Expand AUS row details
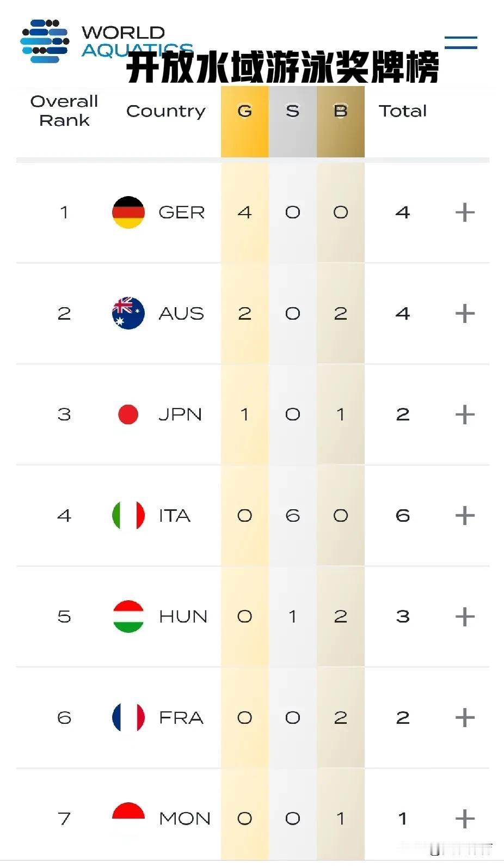Image resolution: width=504 pixels, height=866 pixels. pyautogui.click(x=465, y=313)
